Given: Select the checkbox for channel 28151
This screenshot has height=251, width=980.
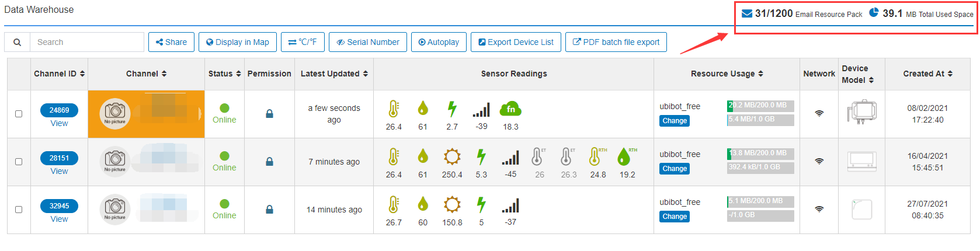Looking at the screenshot, I should (x=19, y=162).
